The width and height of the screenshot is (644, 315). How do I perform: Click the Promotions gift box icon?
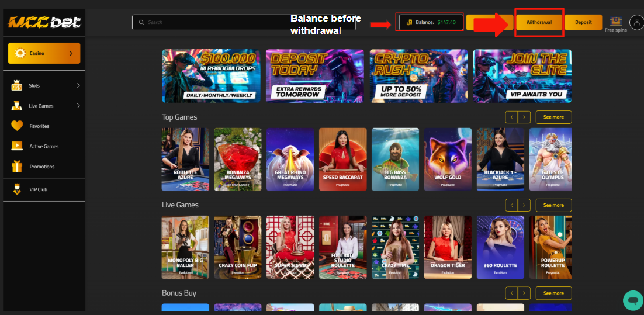click(17, 167)
